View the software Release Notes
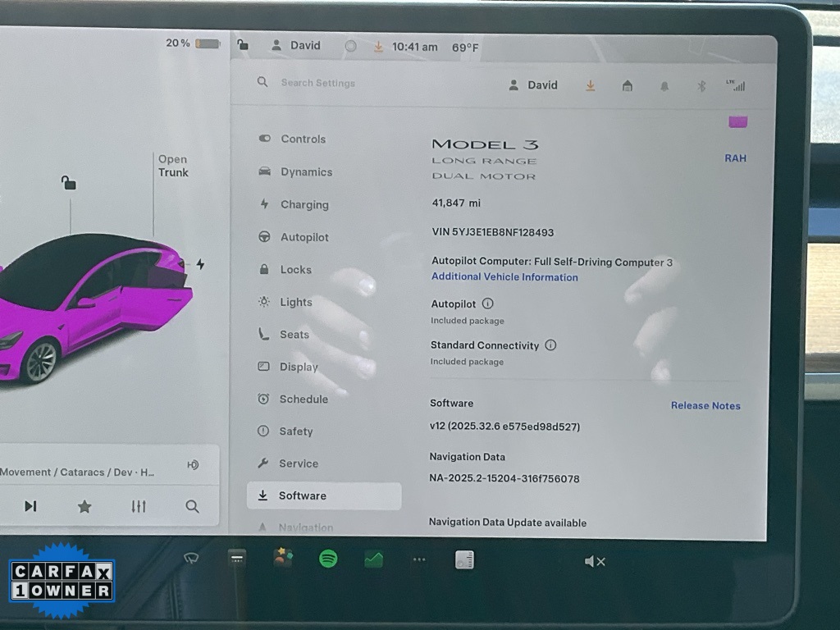Image resolution: width=840 pixels, height=630 pixels. [x=705, y=405]
